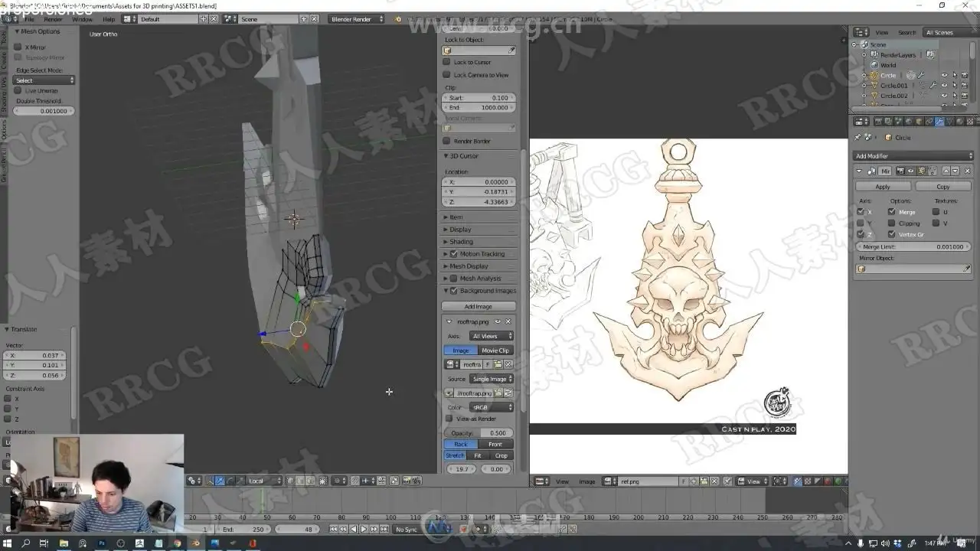The width and height of the screenshot is (980, 551).
Task: Switch to face select mode
Action: pyautogui.click(x=309, y=481)
